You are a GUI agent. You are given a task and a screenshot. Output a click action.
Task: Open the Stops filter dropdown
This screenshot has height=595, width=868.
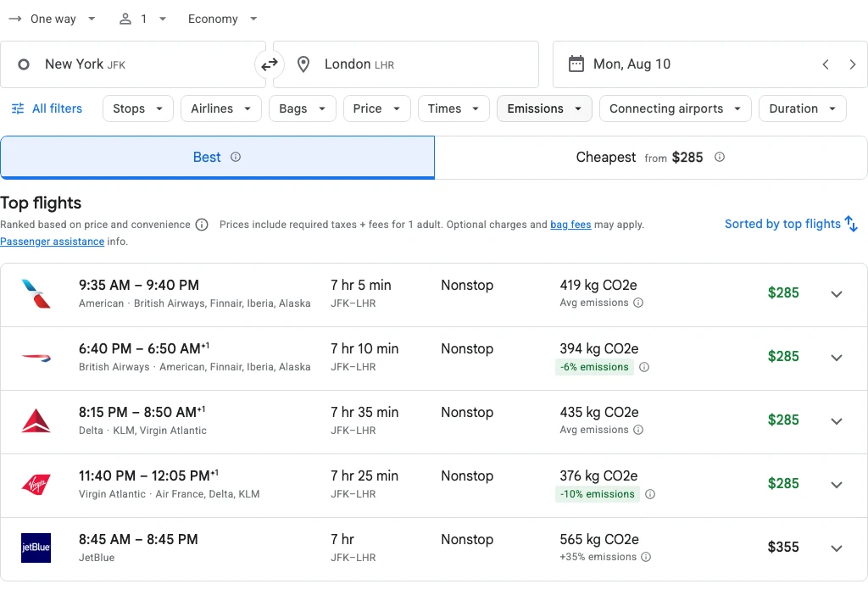click(138, 108)
